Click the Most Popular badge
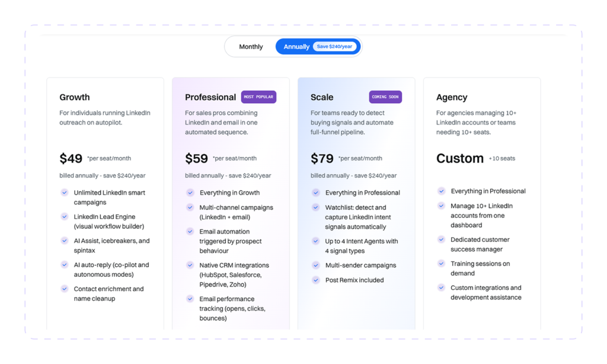This screenshot has height=364, width=607. (258, 97)
